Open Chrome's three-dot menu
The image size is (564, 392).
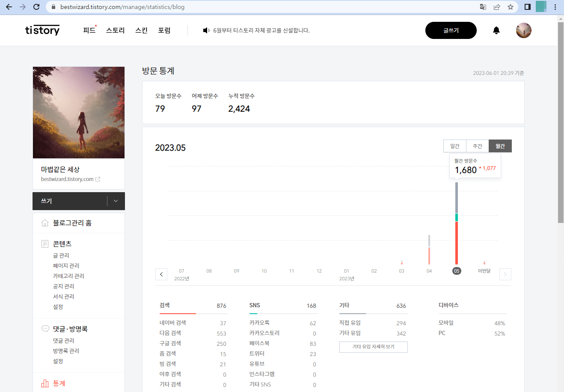[x=555, y=7]
